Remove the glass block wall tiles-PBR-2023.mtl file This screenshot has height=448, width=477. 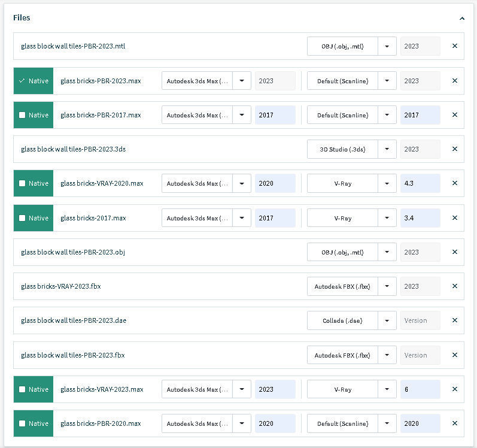point(454,46)
